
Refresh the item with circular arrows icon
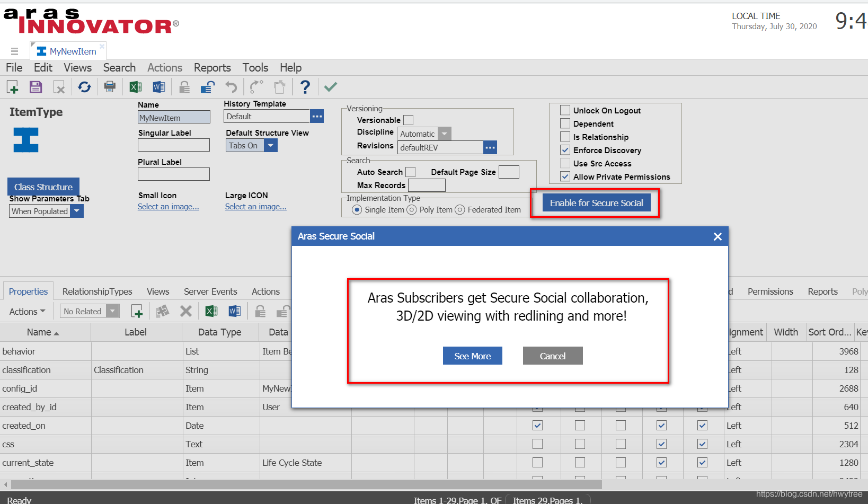(x=84, y=87)
